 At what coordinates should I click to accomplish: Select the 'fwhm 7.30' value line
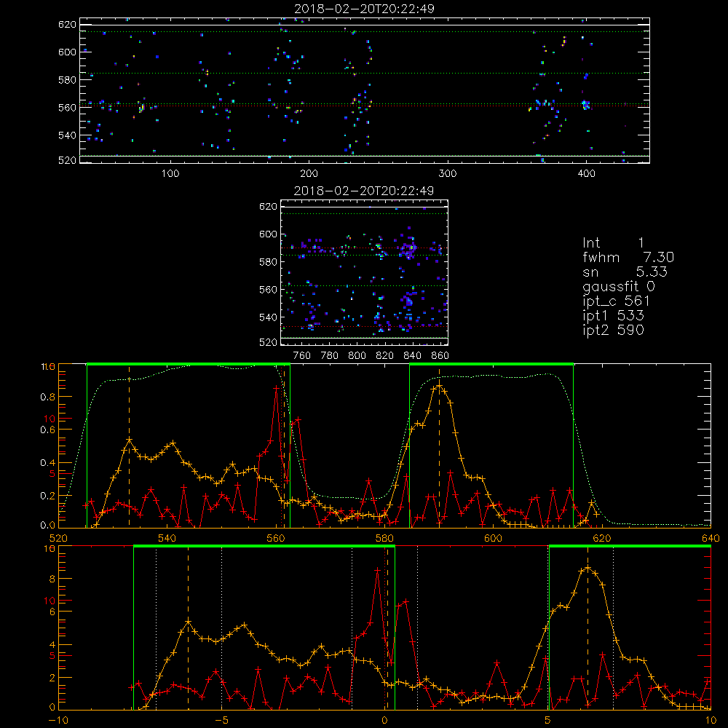coord(628,257)
